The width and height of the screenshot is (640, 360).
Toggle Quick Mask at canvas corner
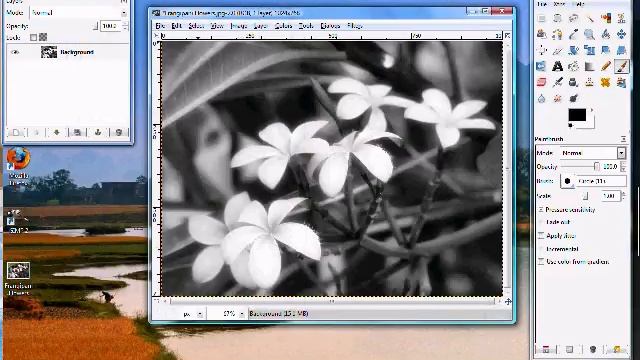click(x=156, y=301)
